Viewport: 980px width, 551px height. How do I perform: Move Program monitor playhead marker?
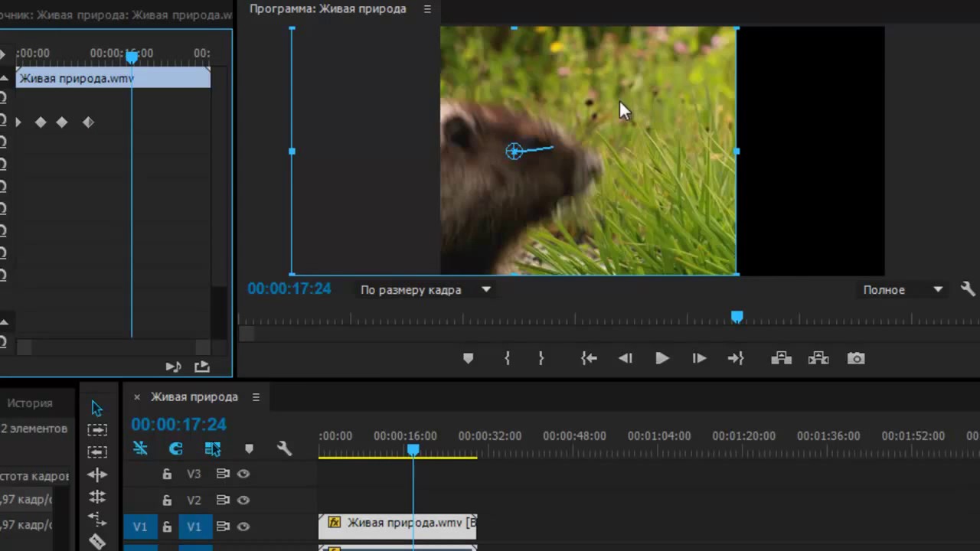click(x=737, y=317)
